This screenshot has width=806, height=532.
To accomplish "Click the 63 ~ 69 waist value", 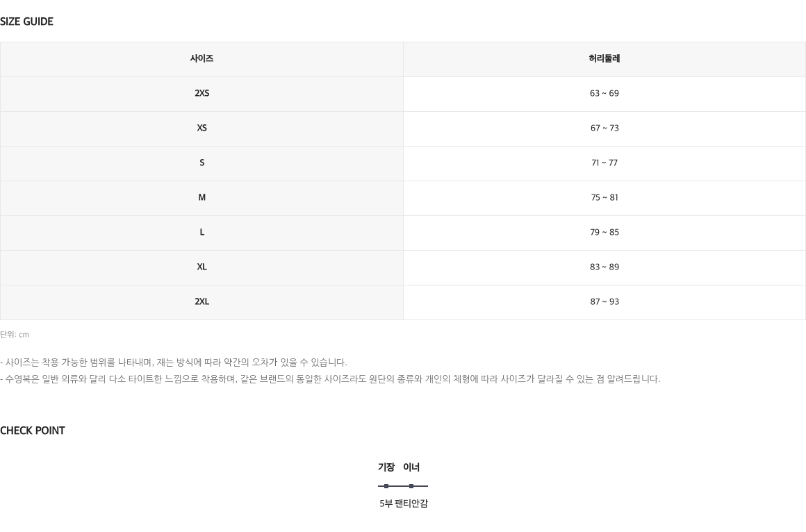I will click(604, 94).
